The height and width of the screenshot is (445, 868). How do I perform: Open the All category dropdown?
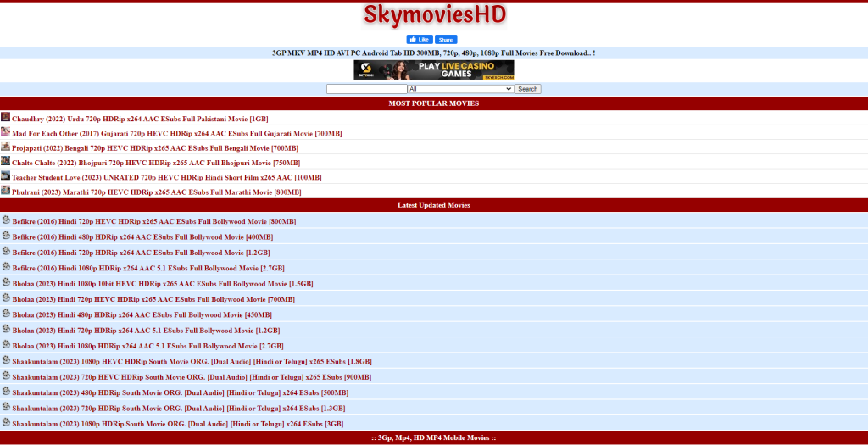(x=460, y=89)
